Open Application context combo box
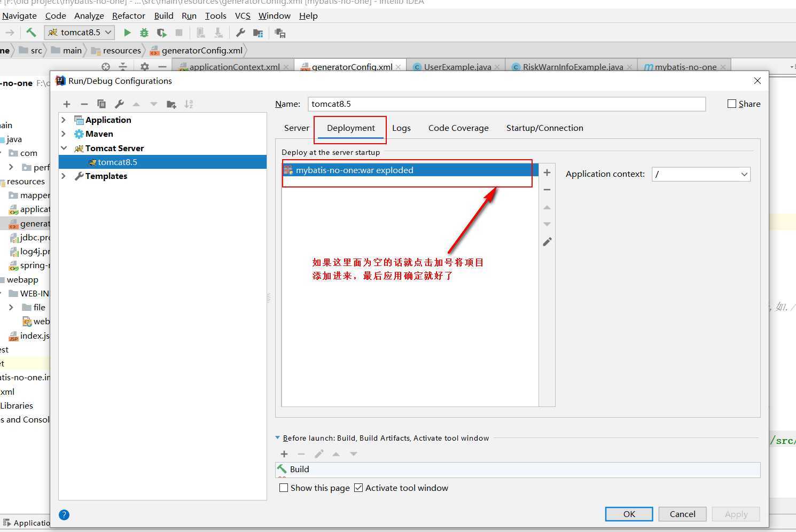Screen dimensions: 796x532 click(x=701, y=174)
